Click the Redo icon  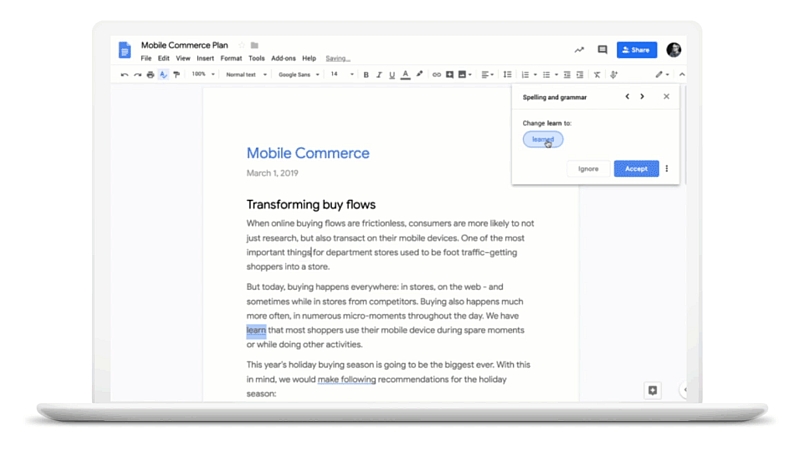[x=137, y=74]
